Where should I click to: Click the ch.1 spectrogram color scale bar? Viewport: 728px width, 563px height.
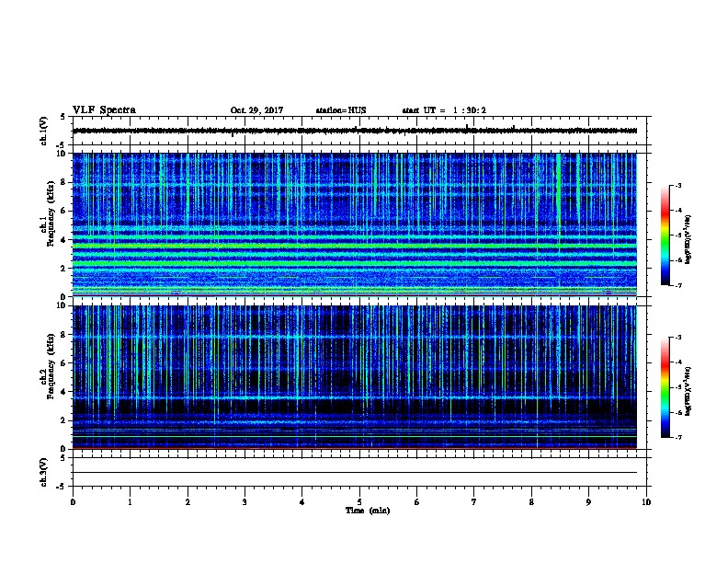click(x=665, y=236)
